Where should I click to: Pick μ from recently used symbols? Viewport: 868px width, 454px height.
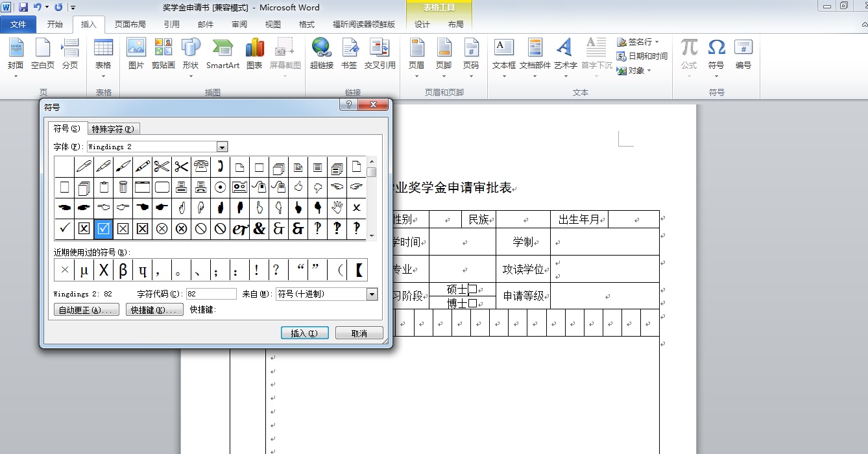point(84,270)
